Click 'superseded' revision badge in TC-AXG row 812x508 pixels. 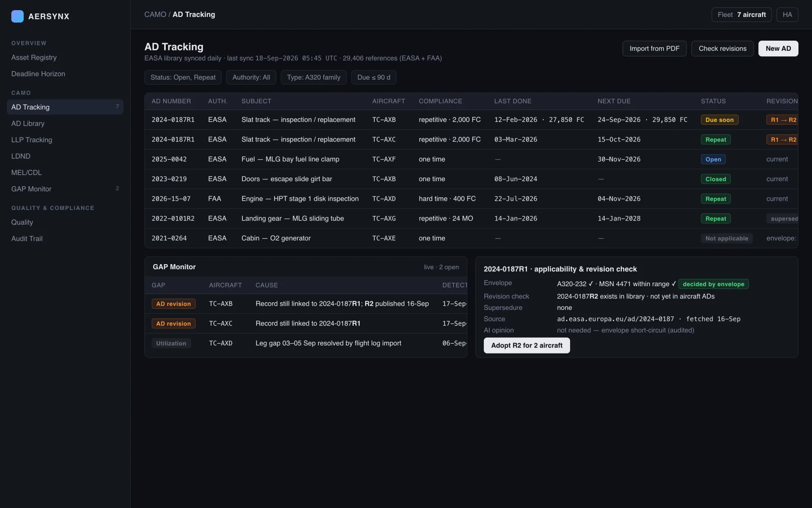[x=782, y=219]
